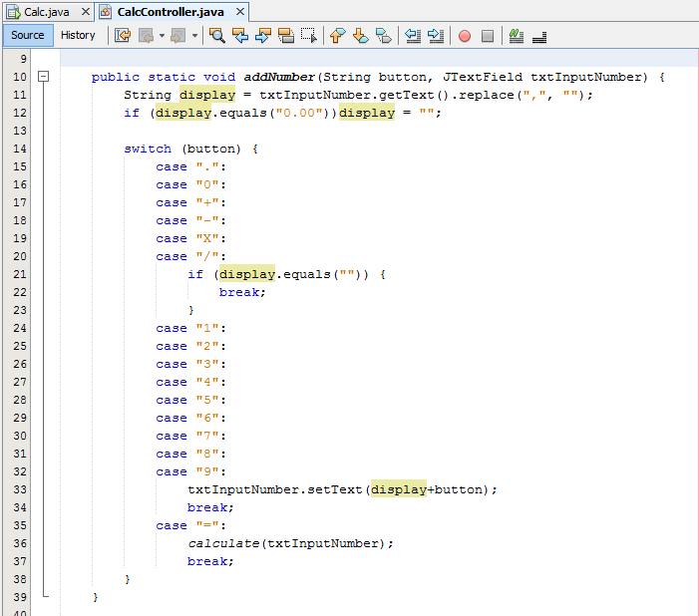Click line number 33 in the gutter
699x616 pixels.
(20, 489)
